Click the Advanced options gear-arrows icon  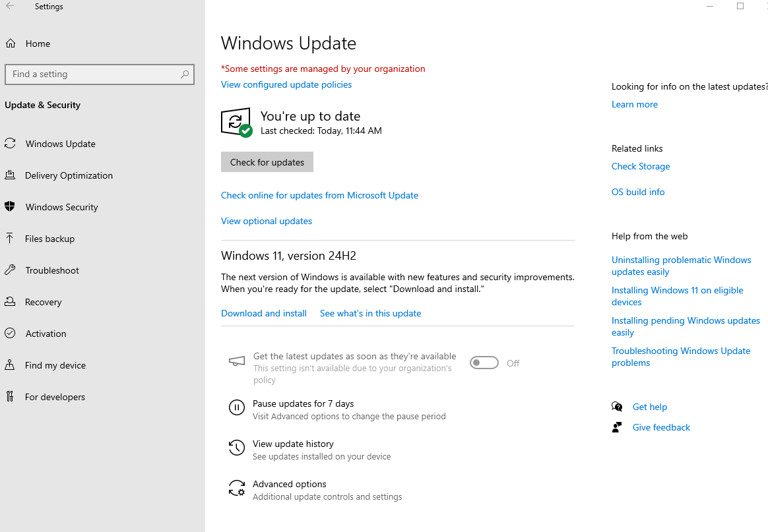[237, 488]
